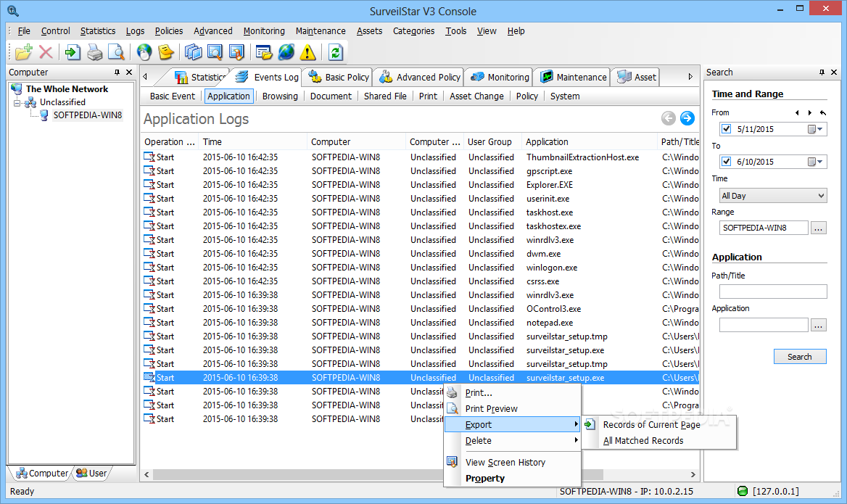Switch to the Advanced Policy tab
This screenshot has height=504, width=847.
coord(420,78)
